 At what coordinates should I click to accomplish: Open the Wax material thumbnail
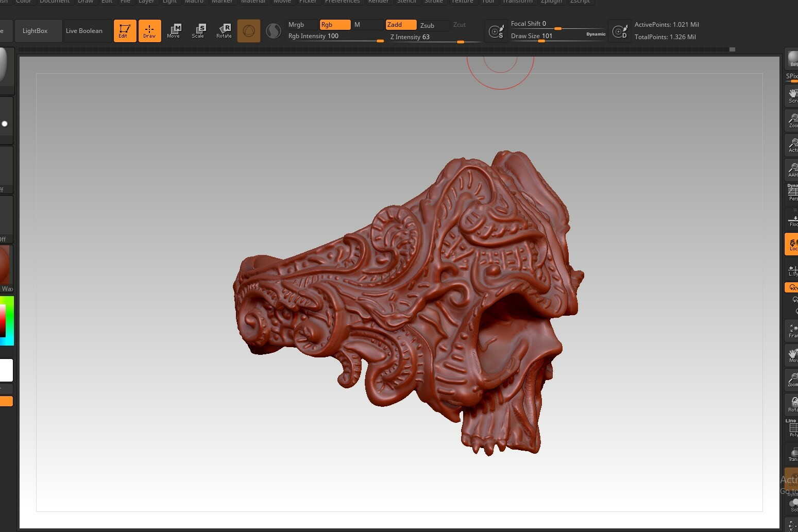[x=6, y=268]
